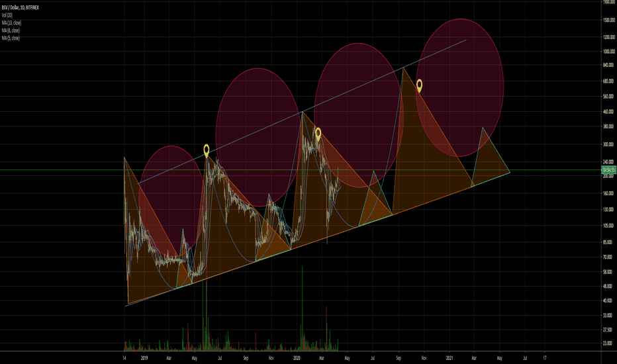Screen dimensions: 617x364
Task: Click the 560.000 price axis label
Action: tap(608, 97)
